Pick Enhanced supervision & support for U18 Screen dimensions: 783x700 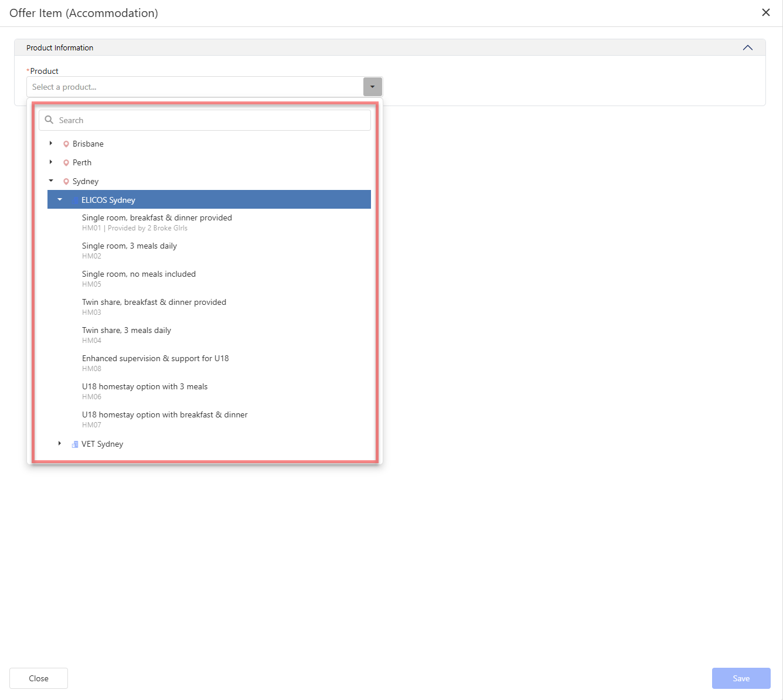pos(155,359)
